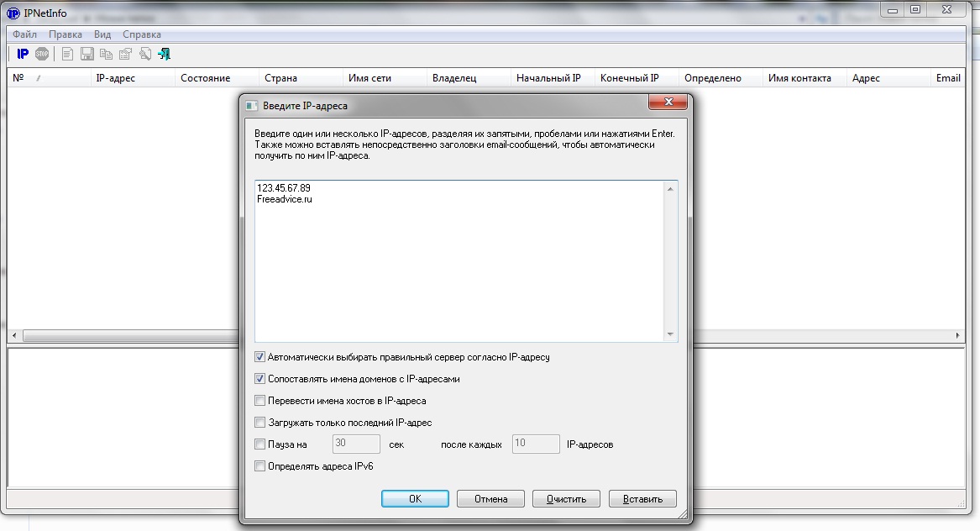The width and height of the screenshot is (980, 531).
Task: Click the blue IP toolbar icon
Action: [23, 54]
